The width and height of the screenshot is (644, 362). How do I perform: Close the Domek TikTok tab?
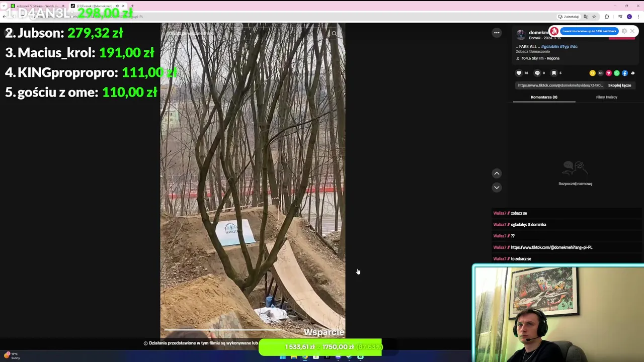(123, 6)
